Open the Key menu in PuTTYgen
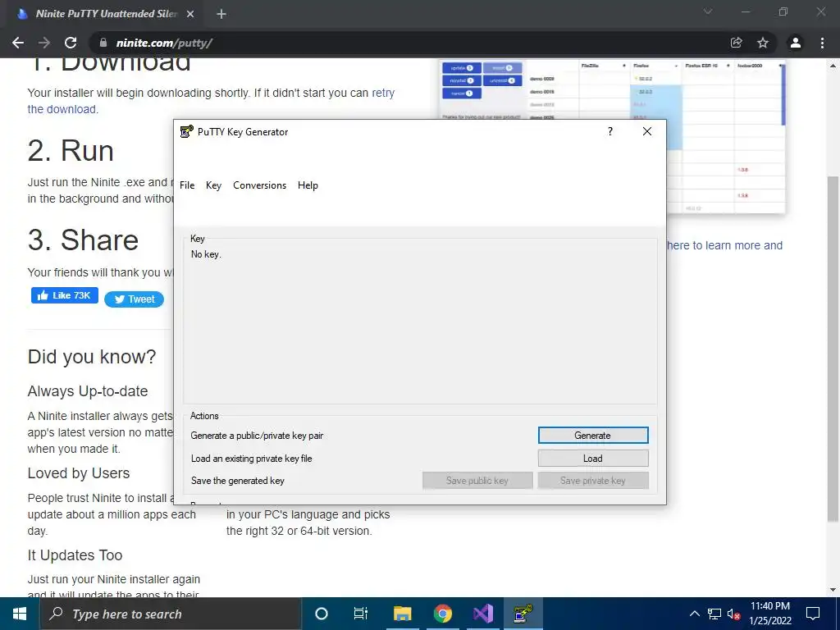 coord(213,185)
